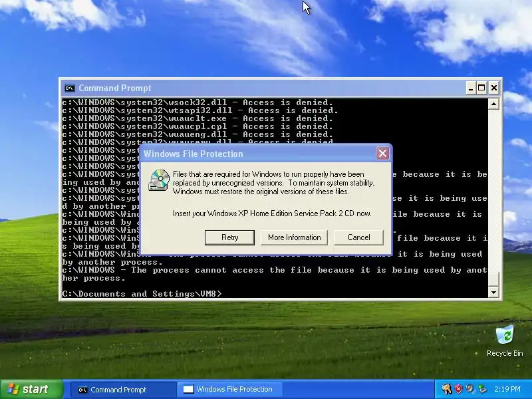Viewport: 532px width, 399px height.
Task: Click the Command Prompt title bar text
Action: 115,88
